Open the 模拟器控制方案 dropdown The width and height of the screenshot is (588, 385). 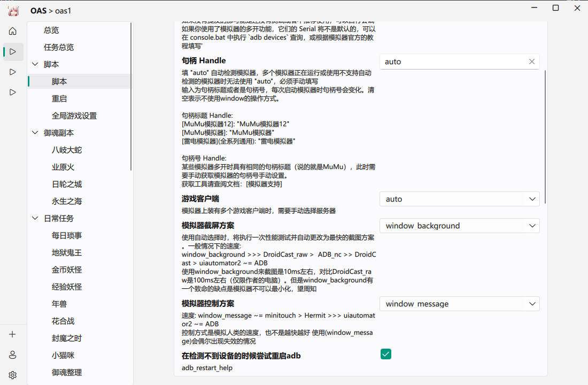click(x=459, y=303)
